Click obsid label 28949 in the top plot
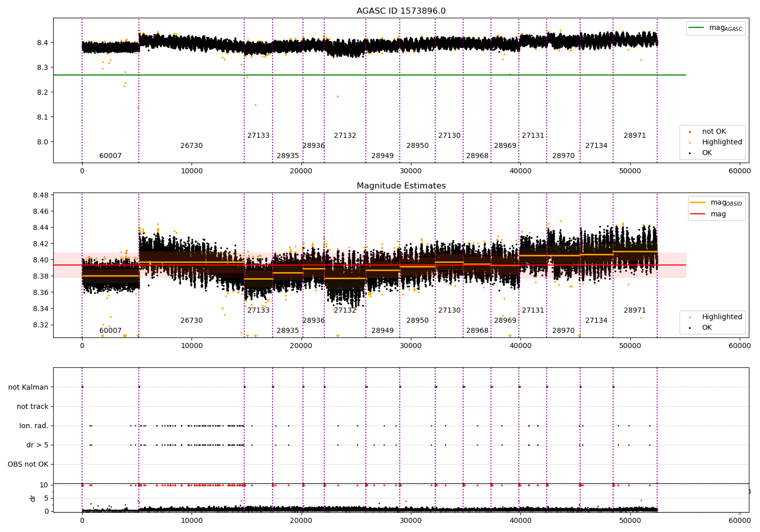Viewport: 760px width, 532px height. tap(383, 156)
